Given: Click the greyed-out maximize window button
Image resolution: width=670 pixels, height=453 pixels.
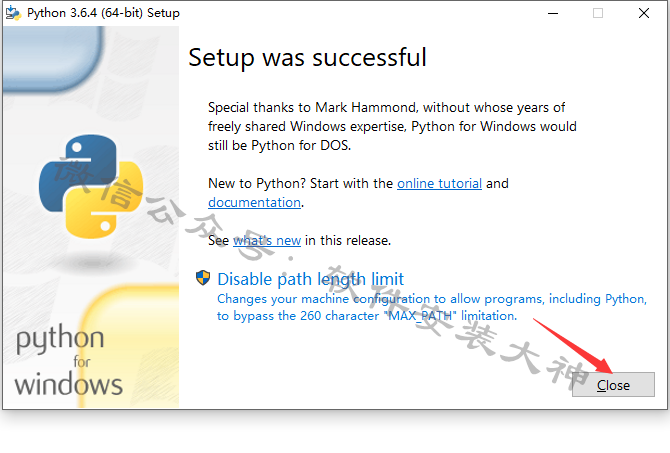Looking at the screenshot, I should pyautogui.click(x=598, y=14).
